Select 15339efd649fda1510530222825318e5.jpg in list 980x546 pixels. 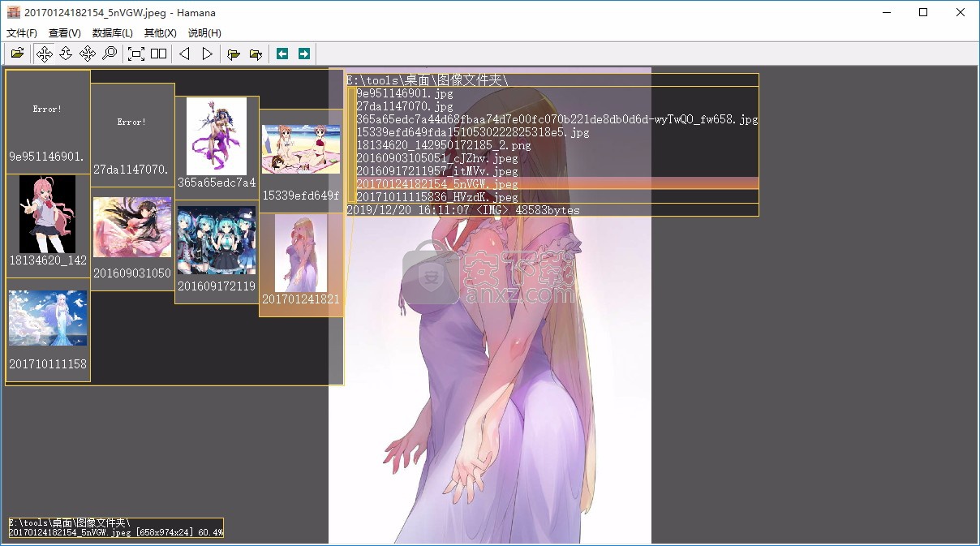472,132
